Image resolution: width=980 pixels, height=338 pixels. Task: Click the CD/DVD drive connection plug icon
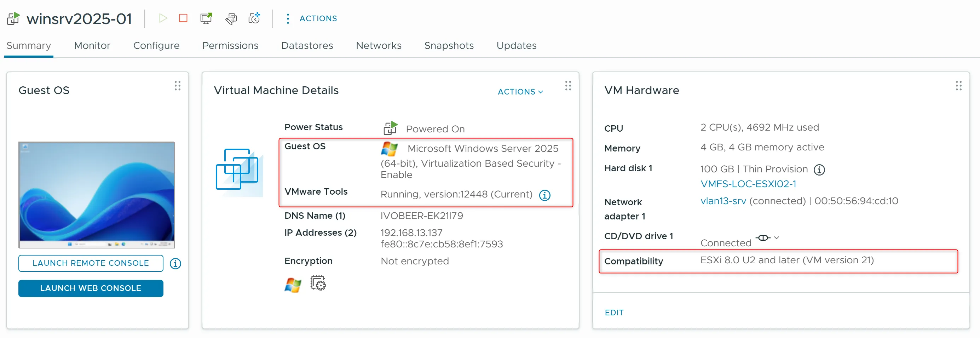click(x=763, y=238)
